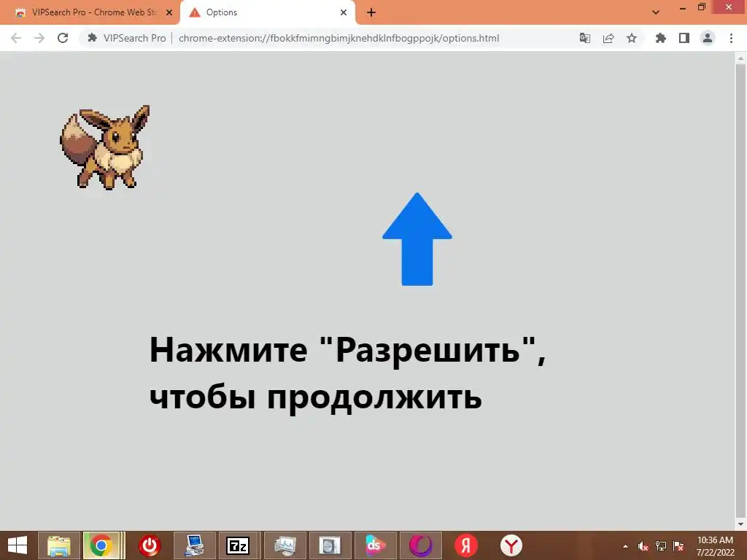Toggle the browser side panel
This screenshot has height=560, width=747.
[684, 38]
